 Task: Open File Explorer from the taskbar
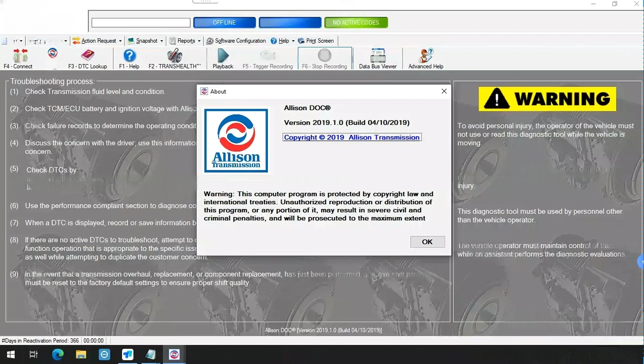(81, 355)
